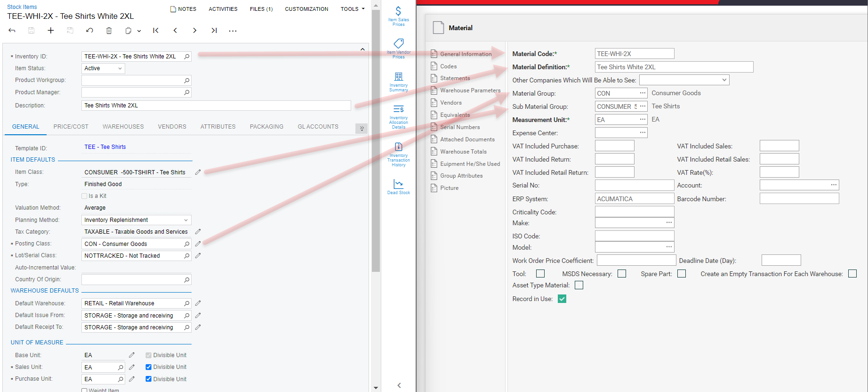Screen dimensions: 868x392
Task: Toggle Is a Kit checkbox
Action: (84, 196)
